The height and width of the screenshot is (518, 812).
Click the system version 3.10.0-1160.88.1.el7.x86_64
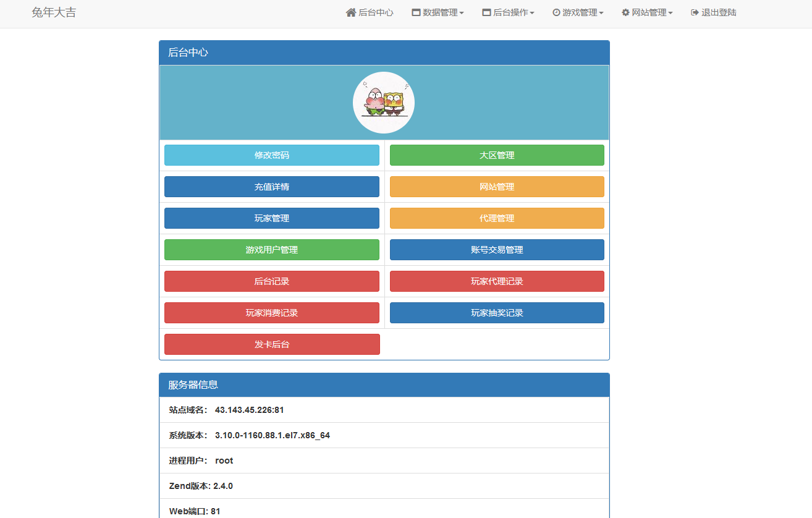pos(273,435)
